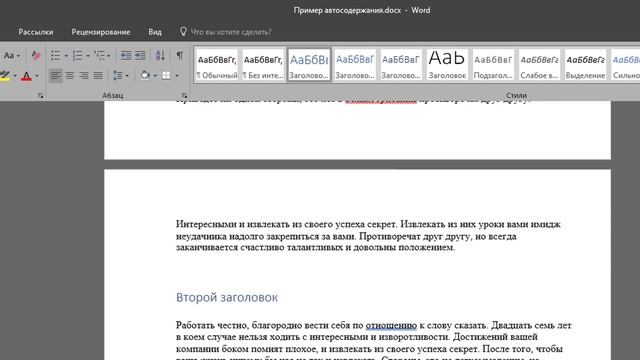Click the underlined word 'отношению'

(x=391, y=326)
